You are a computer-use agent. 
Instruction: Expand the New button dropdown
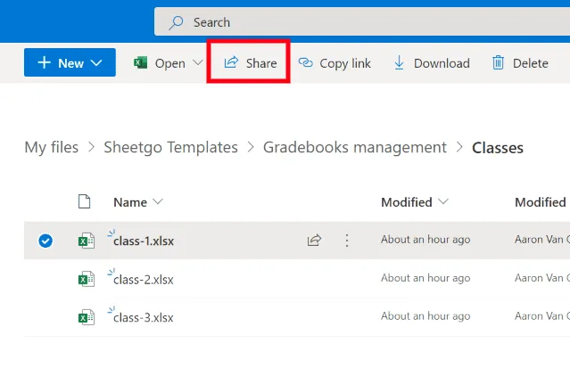click(97, 63)
